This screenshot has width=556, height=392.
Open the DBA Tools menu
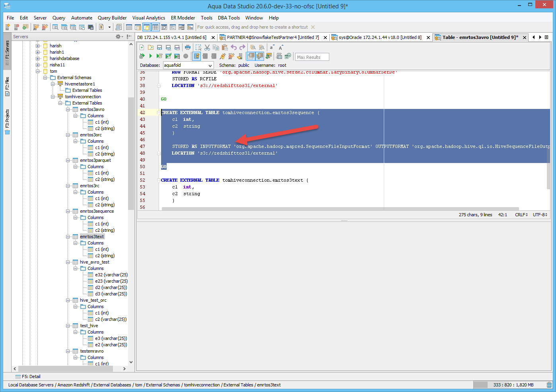click(x=229, y=18)
